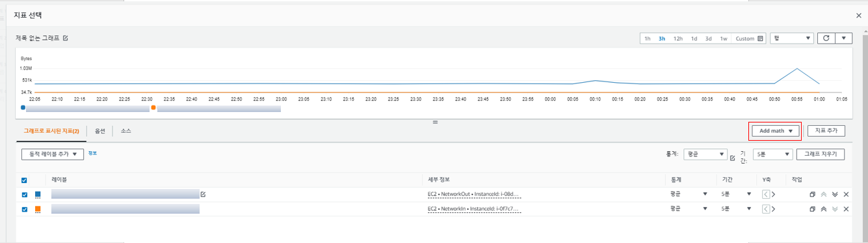The width and height of the screenshot is (868, 243).
Task: Click the 그래프 지우기 button
Action: 821,154
